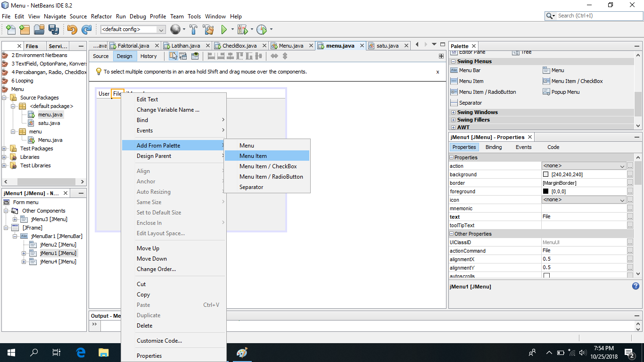Screen dimensions: 644x362
Task: Click the Save All icon
Action: (x=54, y=29)
